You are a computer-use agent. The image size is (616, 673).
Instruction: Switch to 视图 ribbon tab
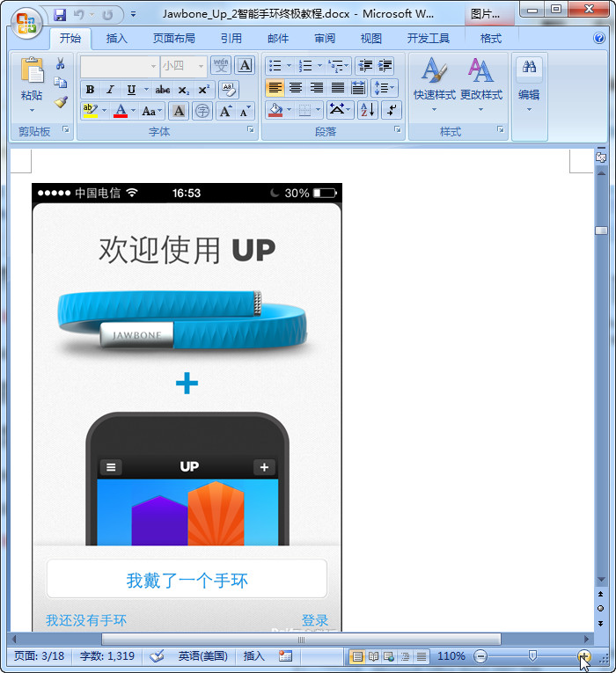pos(370,39)
